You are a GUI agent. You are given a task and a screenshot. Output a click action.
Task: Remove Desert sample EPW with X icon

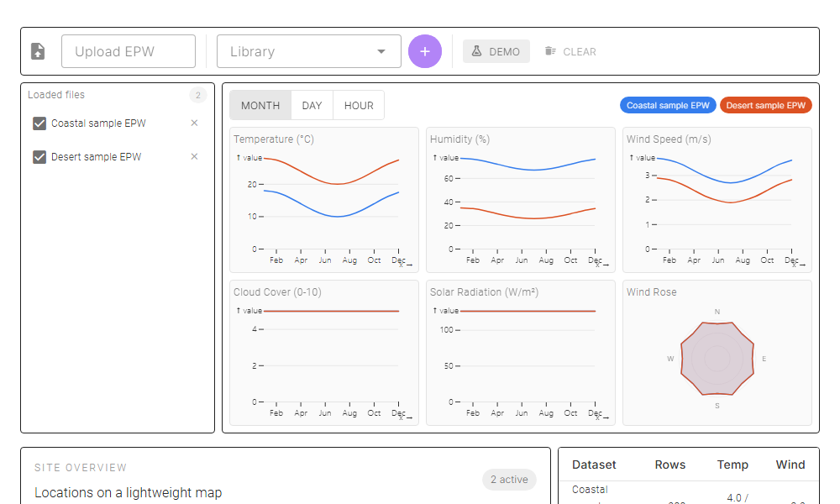click(x=195, y=157)
